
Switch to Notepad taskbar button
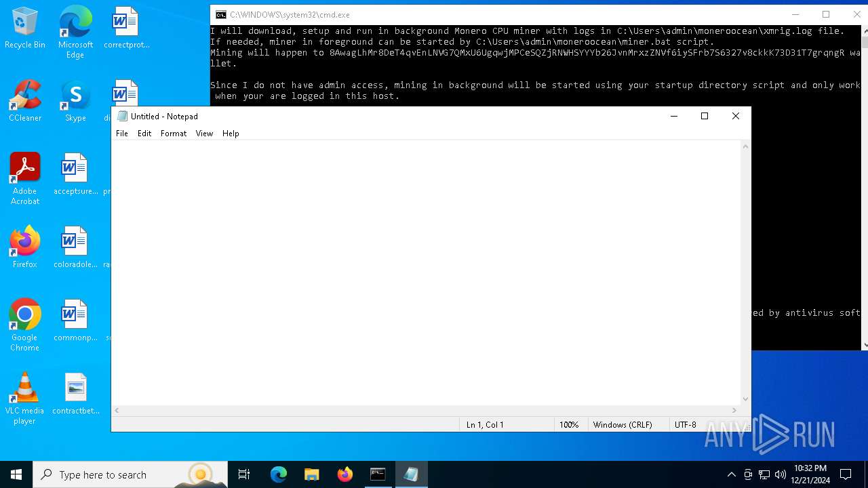pyautogui.click(x=411, y=474)
